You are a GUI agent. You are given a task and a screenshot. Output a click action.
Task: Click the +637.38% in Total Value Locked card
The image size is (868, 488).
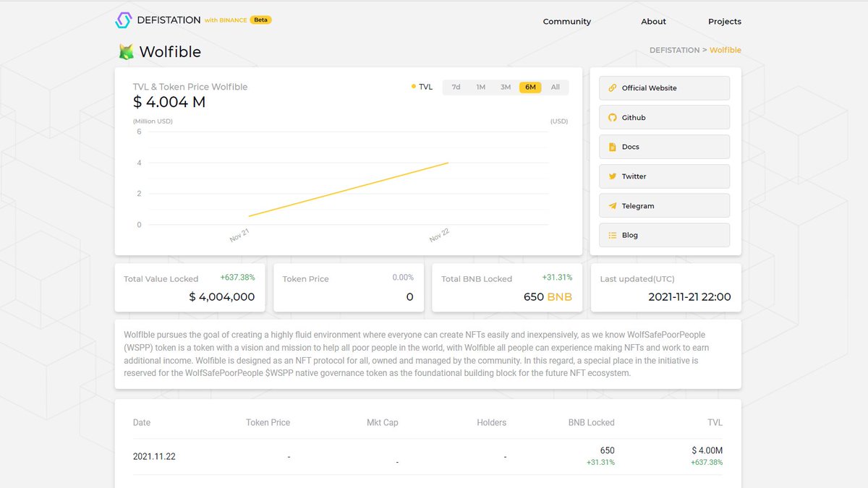(x=238, y=278)
